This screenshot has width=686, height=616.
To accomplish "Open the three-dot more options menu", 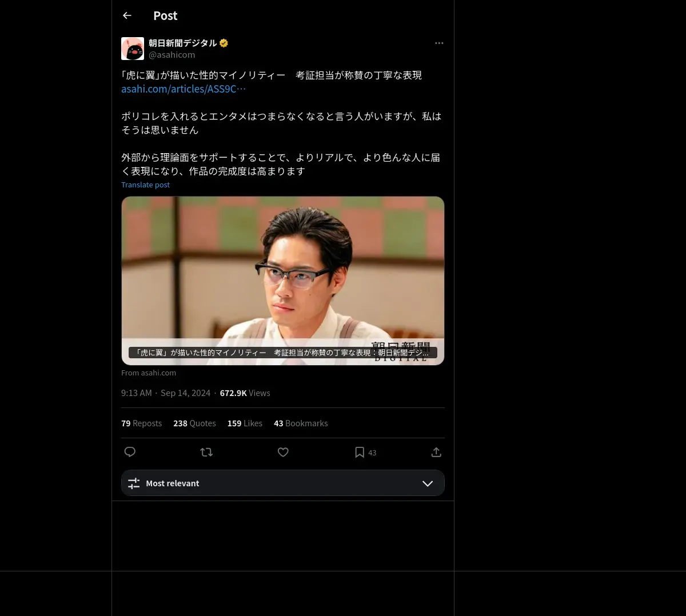I will pos(439,43).
